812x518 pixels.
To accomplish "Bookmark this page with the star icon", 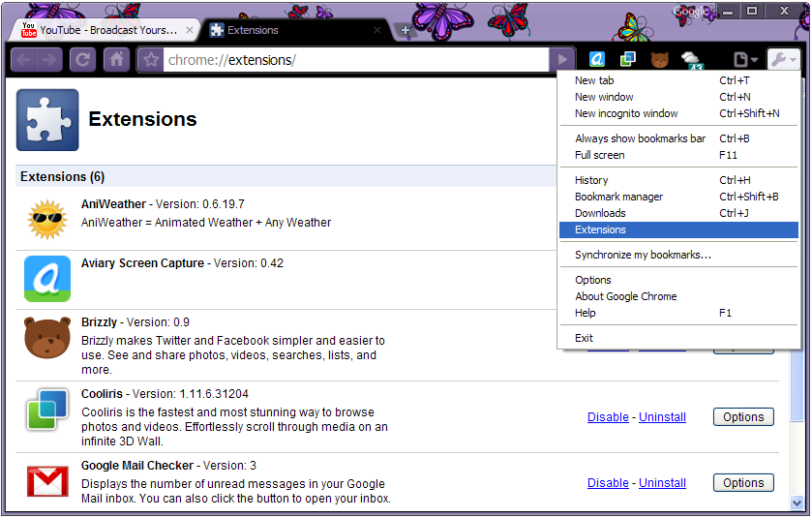I will coord(151,60).
